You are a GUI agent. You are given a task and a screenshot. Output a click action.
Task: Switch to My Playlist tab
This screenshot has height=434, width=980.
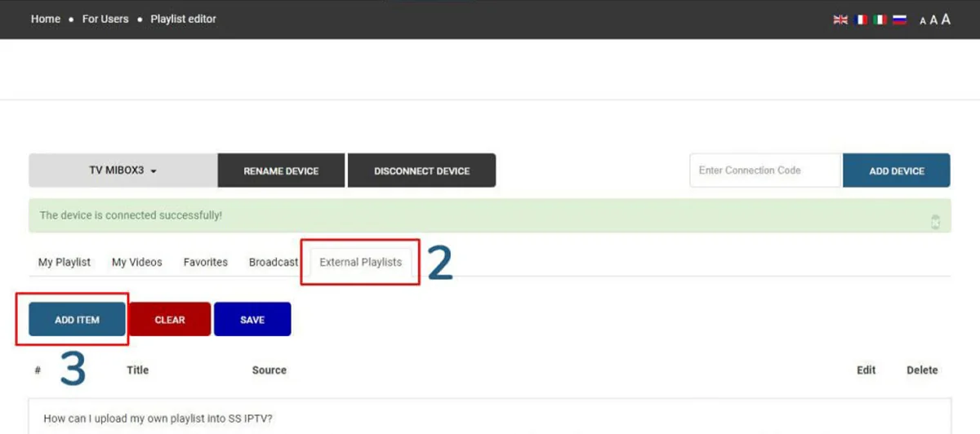(x=65, y=262)
